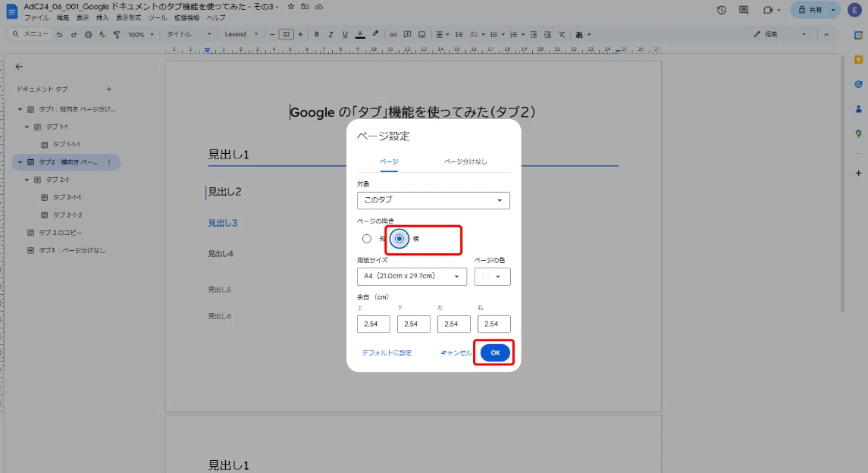This screenshot has height=473, width=868.
Task: Click the bulleted list icon
Action: click(494, 34)
